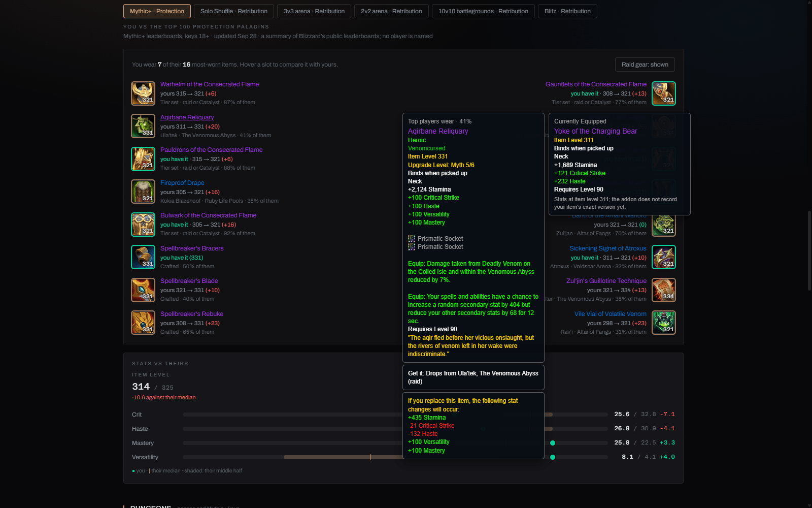Click the '-132 Haste' stat change line
812x508 pixels.
423,434
